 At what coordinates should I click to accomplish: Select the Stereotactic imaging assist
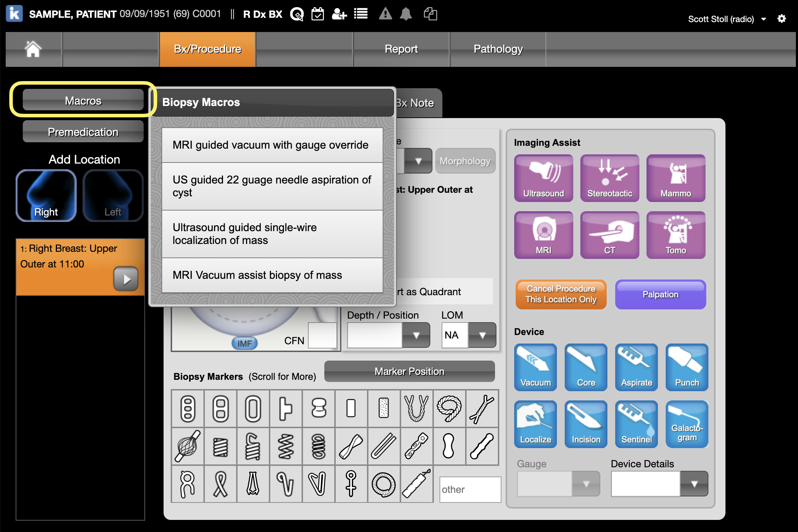[x=610, y=178]
